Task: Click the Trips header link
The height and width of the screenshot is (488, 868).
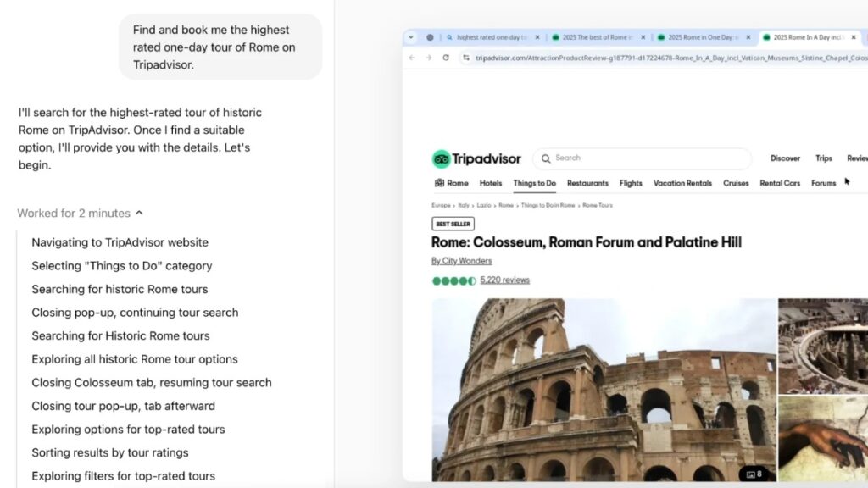Action: coord(823,158)
